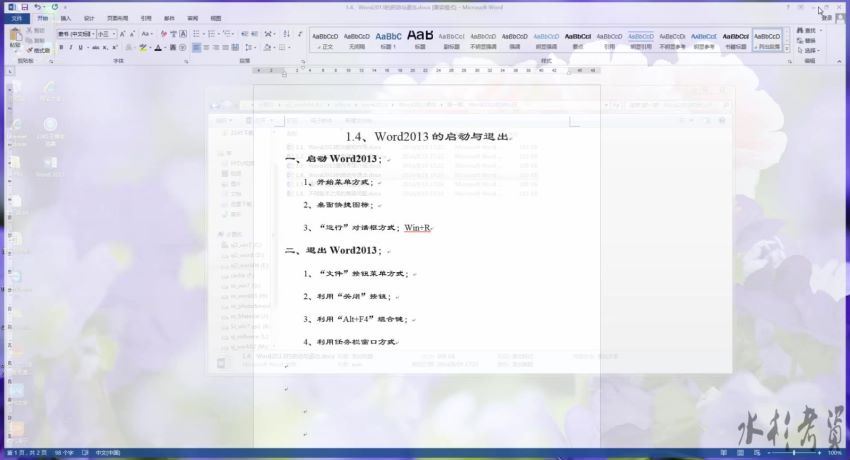
Task: Expand the Styles gallery More arrow
Action: pyautogui.click(x=787, y=49)
